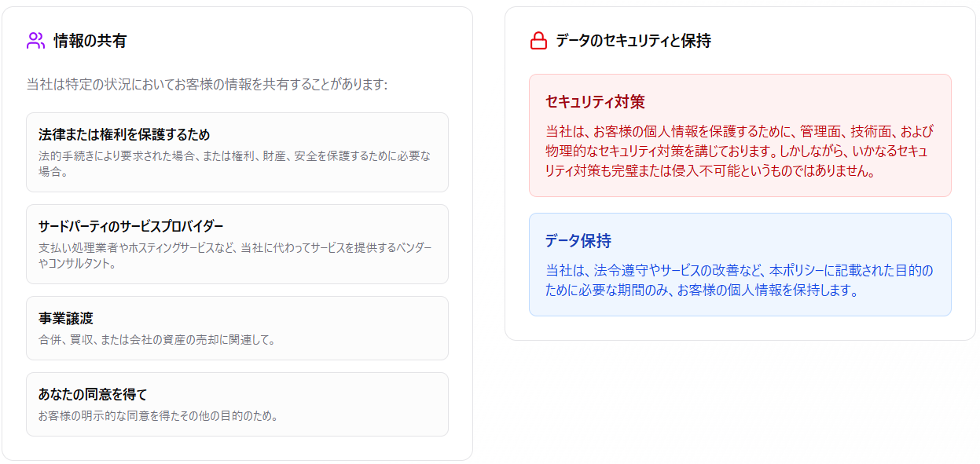Select the 情報の共有 section heading

click(x=90, y=41)
